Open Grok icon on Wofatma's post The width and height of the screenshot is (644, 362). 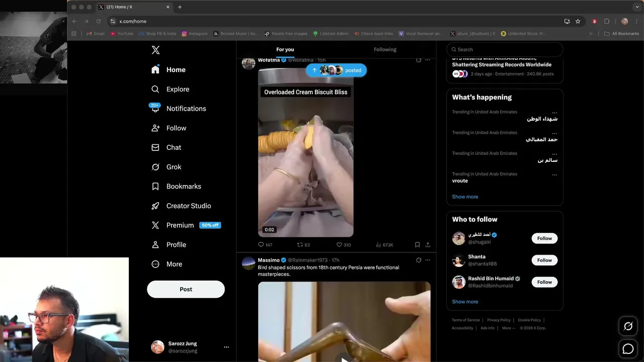tap(419, 60)
